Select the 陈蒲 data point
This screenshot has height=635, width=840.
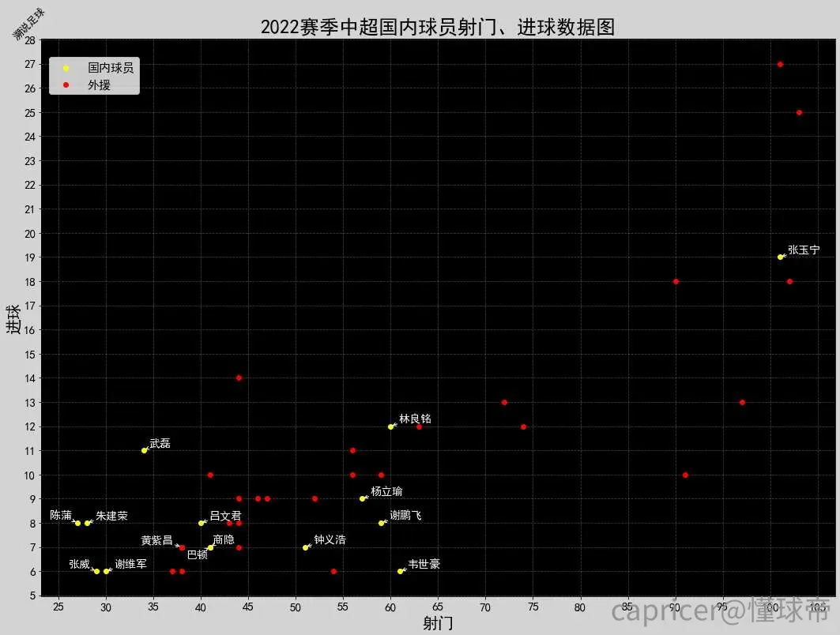point(77,523)
